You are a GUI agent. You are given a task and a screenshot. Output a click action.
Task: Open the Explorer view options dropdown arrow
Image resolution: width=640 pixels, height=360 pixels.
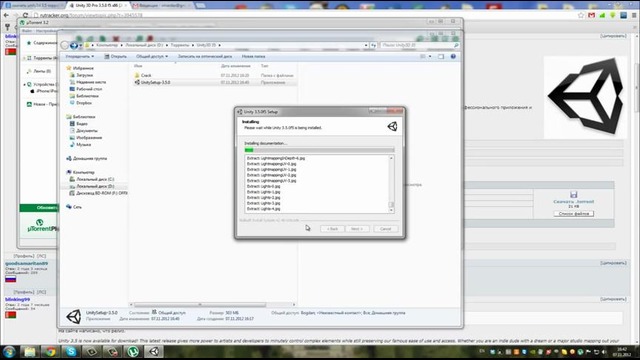430,56
